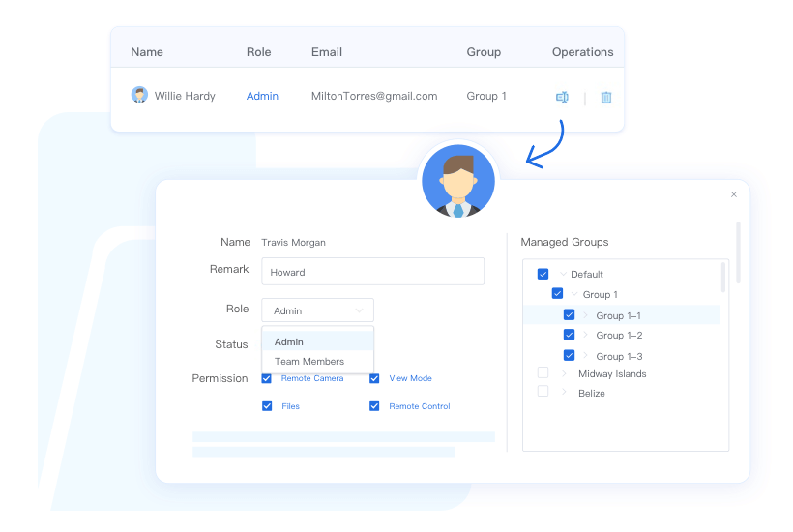The width and height of the screenshot is (793, 532).
Task: Click the View Mode permission label
Action: [410, 378]
